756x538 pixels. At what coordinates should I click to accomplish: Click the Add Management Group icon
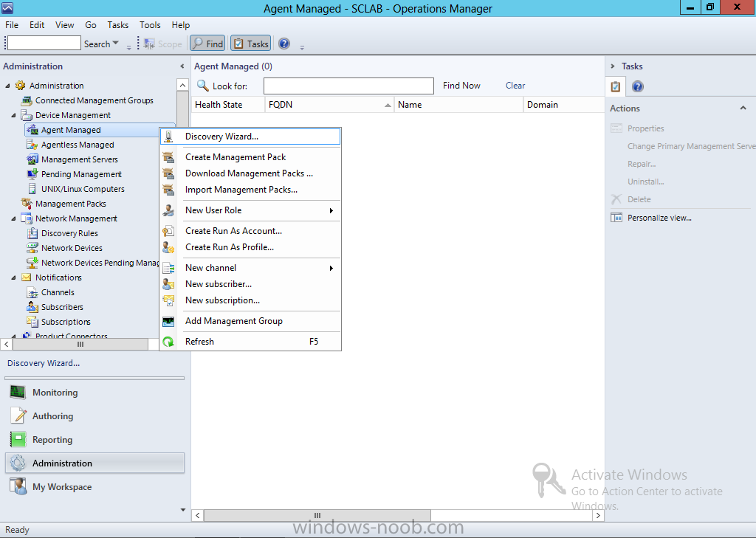(168, 321)
